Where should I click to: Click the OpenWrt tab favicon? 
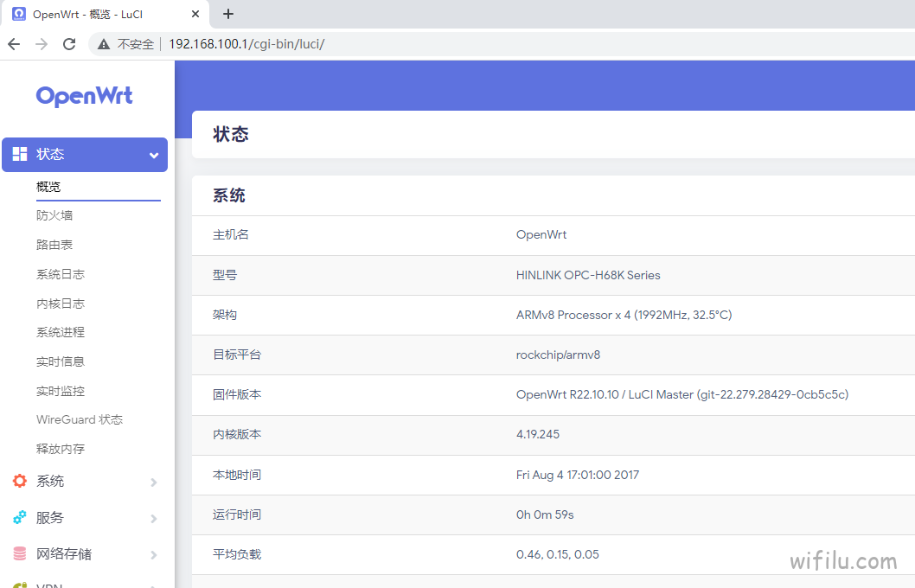coord(19,14)
